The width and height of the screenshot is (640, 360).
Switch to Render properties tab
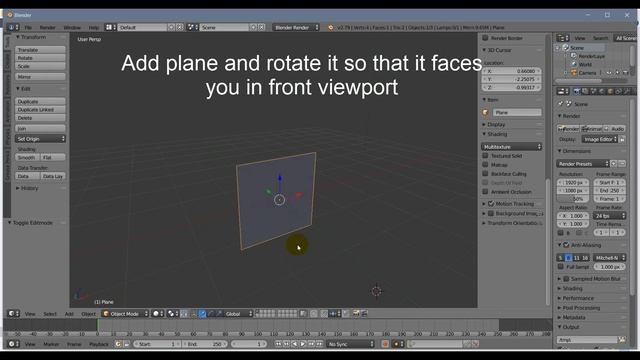[577, 91]
